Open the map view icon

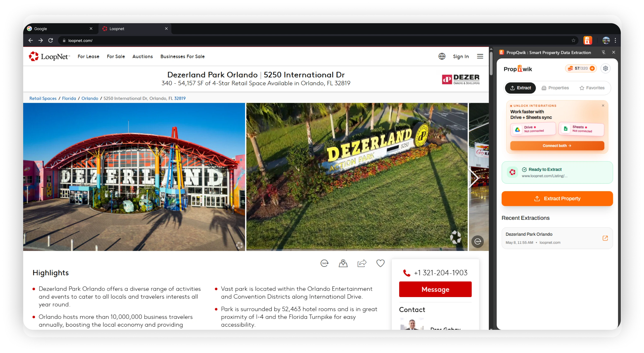(x=343, y=263)
